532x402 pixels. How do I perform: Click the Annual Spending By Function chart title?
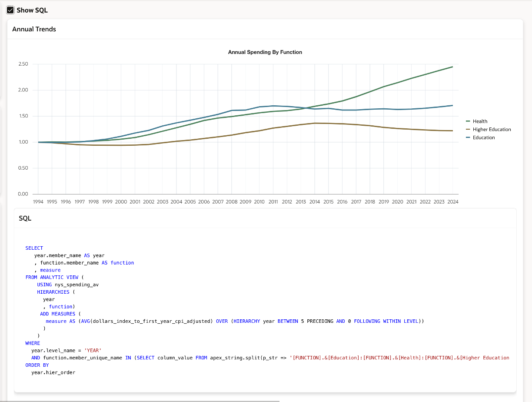[x=265, y=52]
